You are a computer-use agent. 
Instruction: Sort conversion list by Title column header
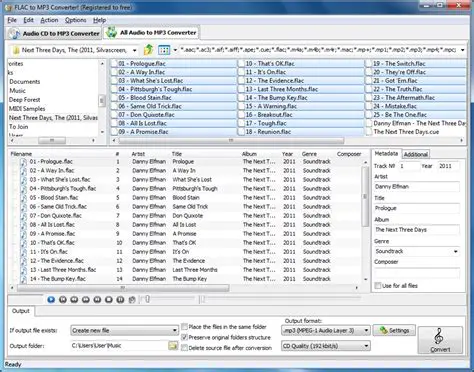(x=177, y=154)
